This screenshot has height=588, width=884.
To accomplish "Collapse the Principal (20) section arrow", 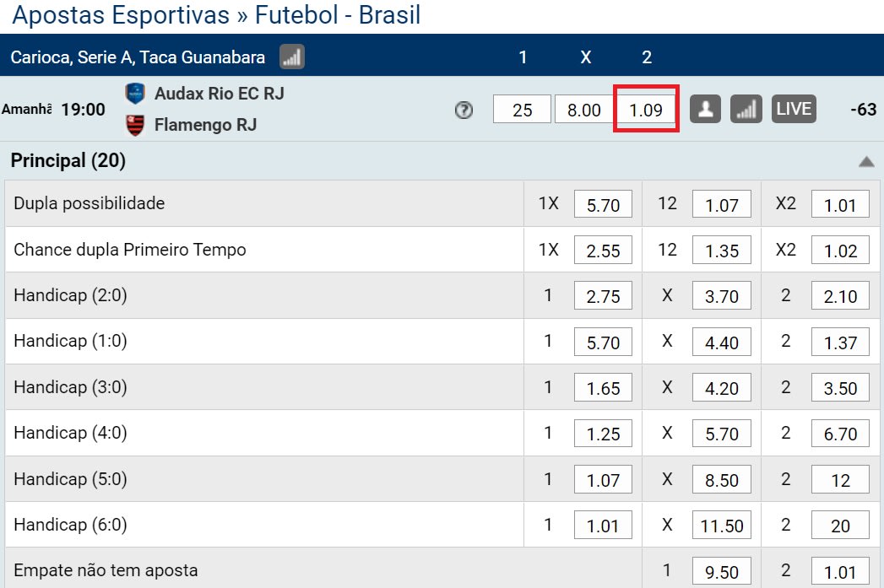I will click(x=866, y=162).
